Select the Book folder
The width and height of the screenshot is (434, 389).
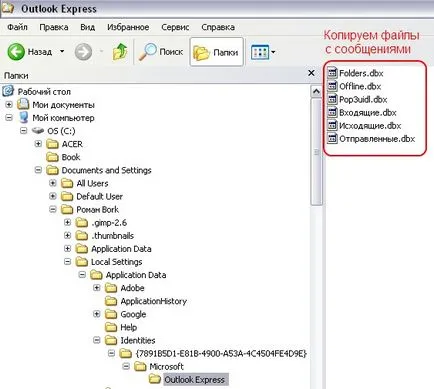pyautogui.click(x=63, y=157)
